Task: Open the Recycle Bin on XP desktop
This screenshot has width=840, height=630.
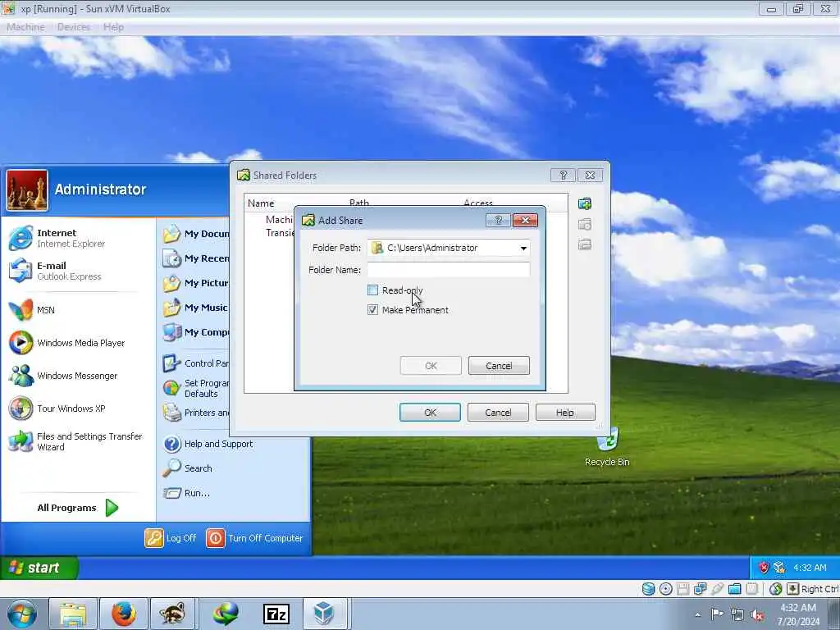Action: [607, 447]
